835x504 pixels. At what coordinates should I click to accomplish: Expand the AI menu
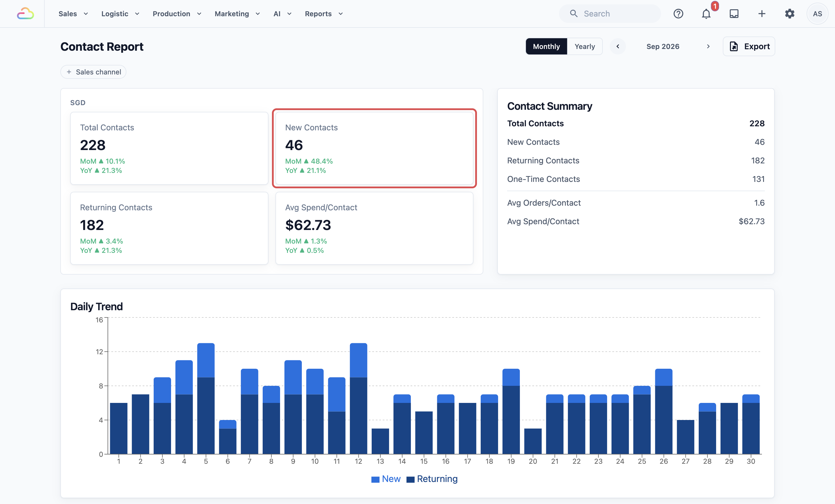coord(282,14)
